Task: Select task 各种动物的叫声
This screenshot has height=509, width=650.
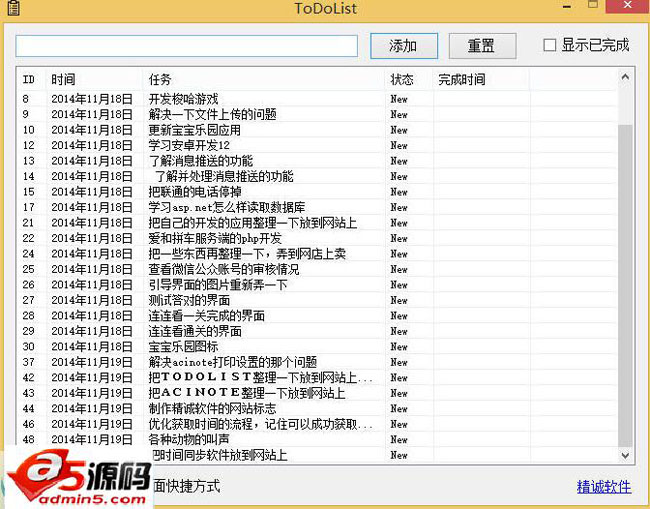Action: tap(189, 439)
